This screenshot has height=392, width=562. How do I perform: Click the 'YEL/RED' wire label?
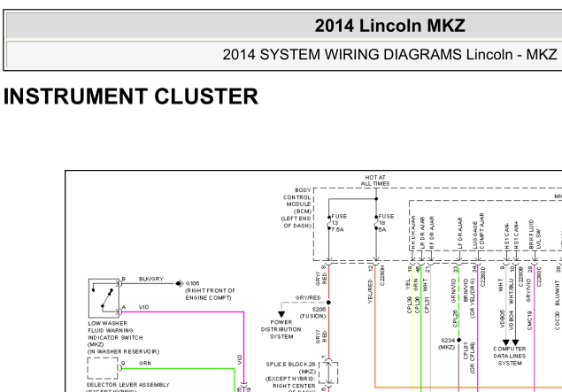point(370,292)
